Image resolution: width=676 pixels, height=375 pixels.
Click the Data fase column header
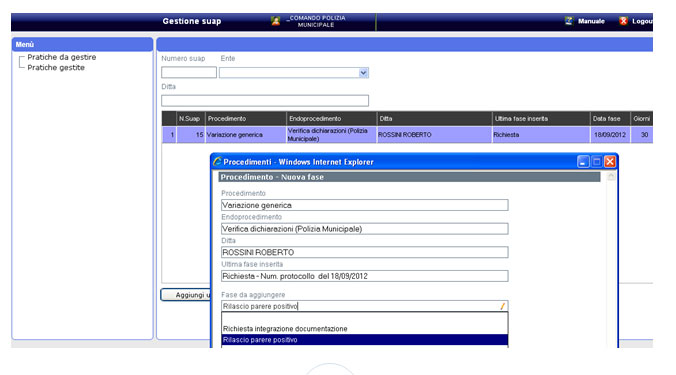pos(610,119)
